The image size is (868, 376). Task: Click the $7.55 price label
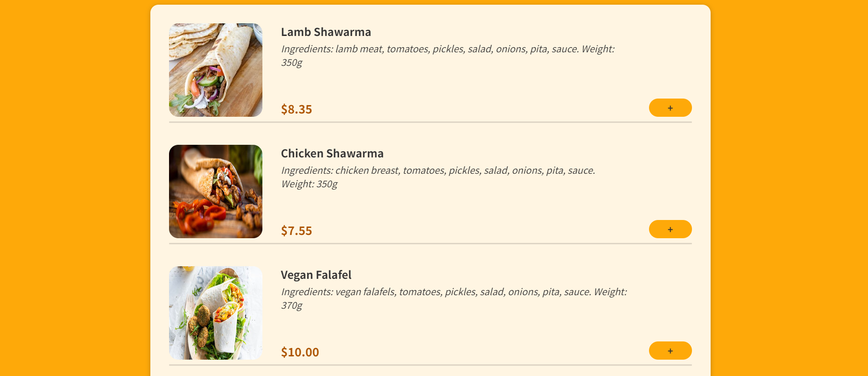coord(296,230)
